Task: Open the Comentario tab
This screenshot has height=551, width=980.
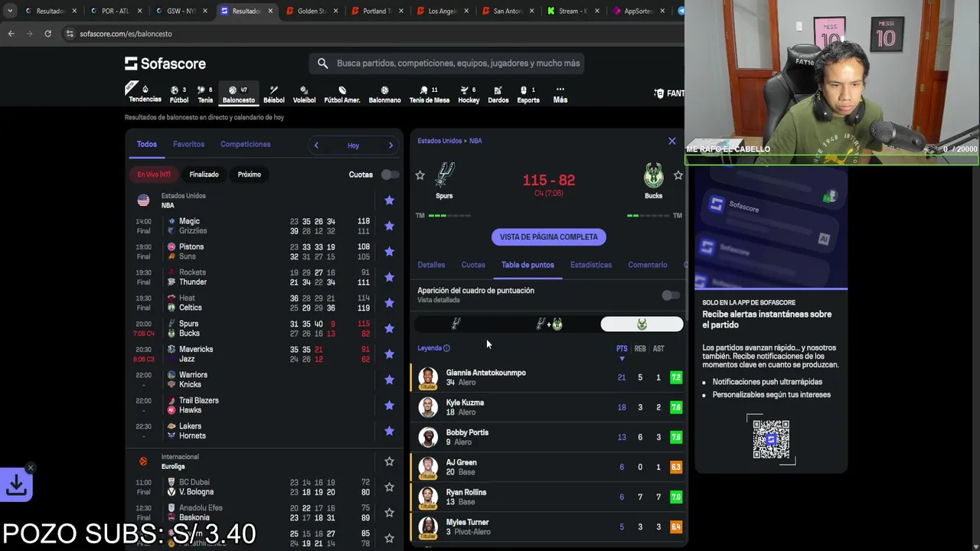Action: [x=648, y=265]
